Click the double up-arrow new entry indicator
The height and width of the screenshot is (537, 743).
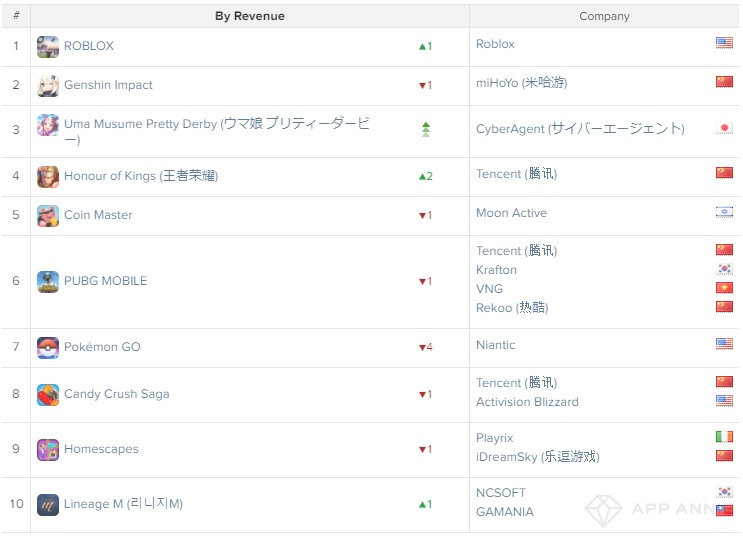tap(426, 129)
